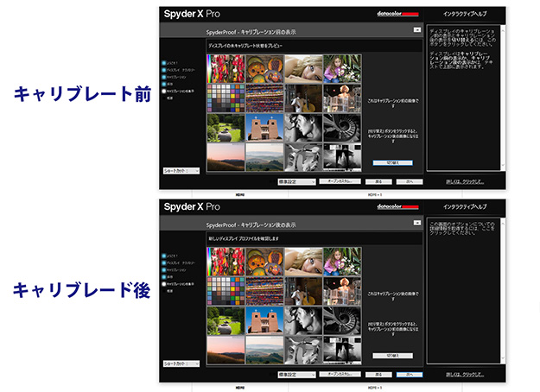Open the ショートカット menu in the lower window
Screen dimensions: 540x392
point(181,364)
